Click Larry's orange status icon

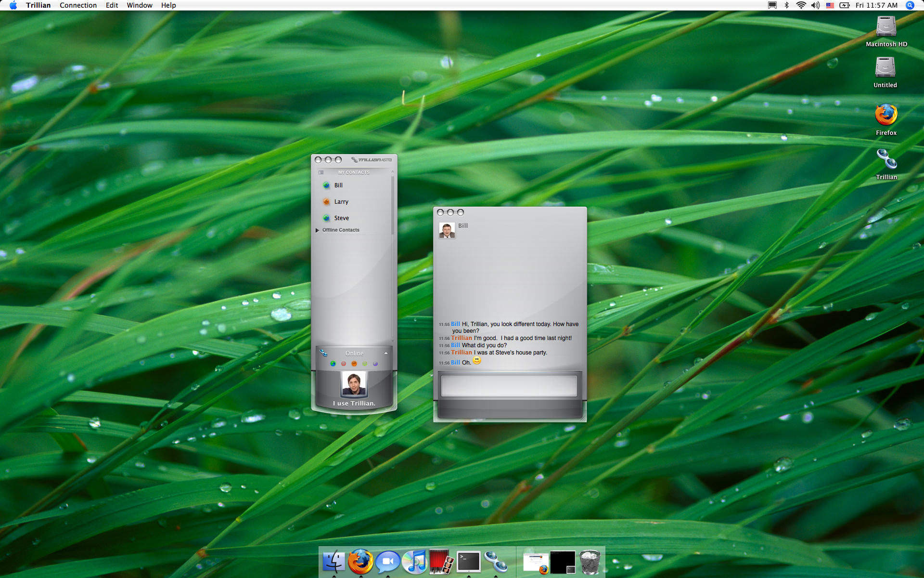(x=326, y=202)
